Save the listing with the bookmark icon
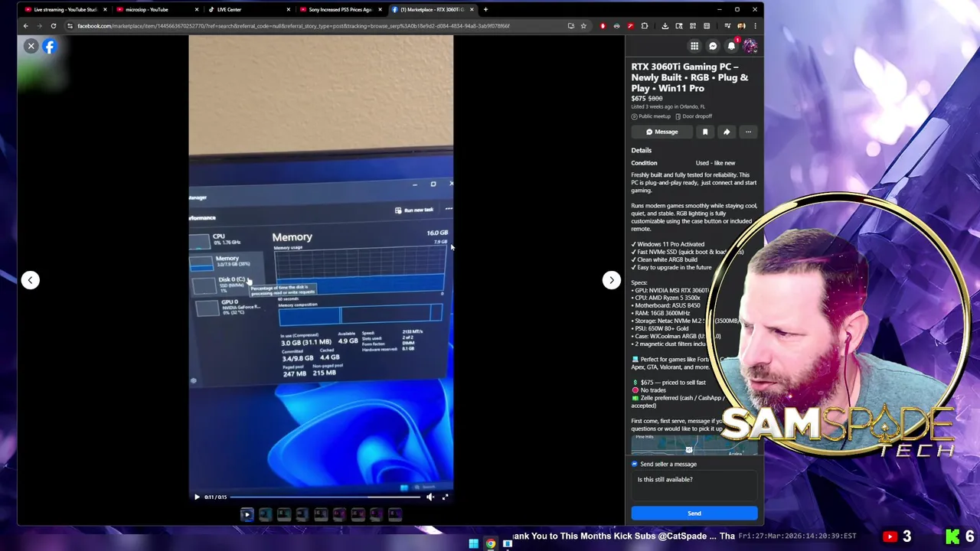Image resolution: width=980 pixels, height=551 pixels. coord(705,132)
